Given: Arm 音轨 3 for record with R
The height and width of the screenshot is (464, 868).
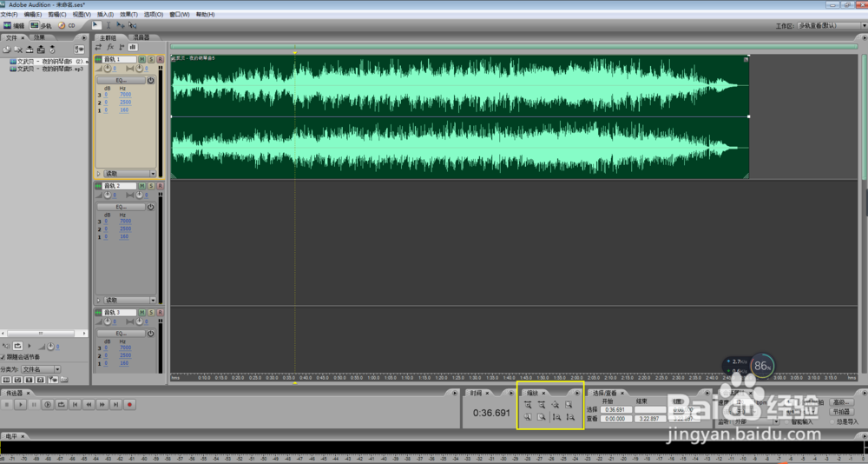Looking at the screenshot, I should (160, 313).
